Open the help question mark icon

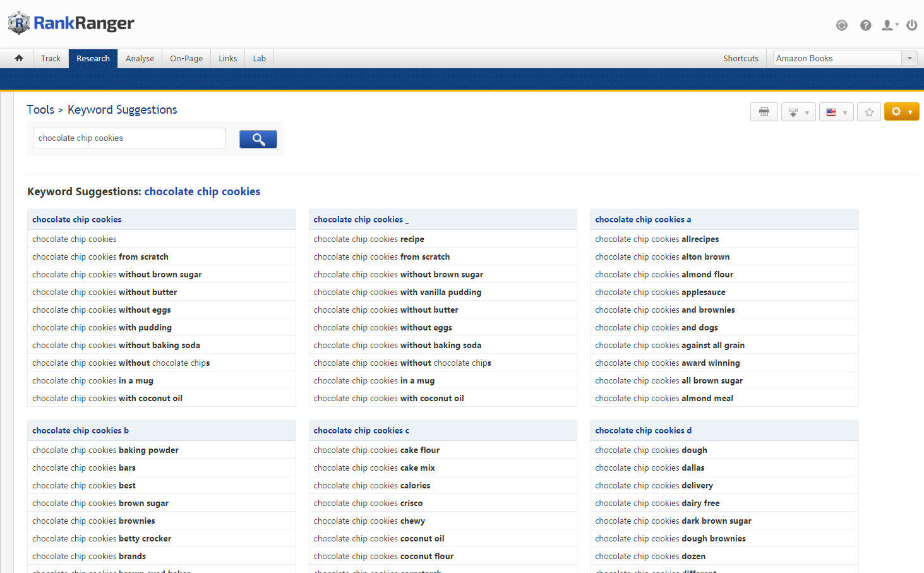tap(865, 25)
